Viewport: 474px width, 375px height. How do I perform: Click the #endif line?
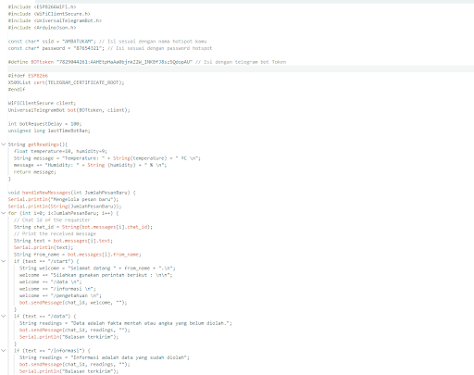[17, 89]
